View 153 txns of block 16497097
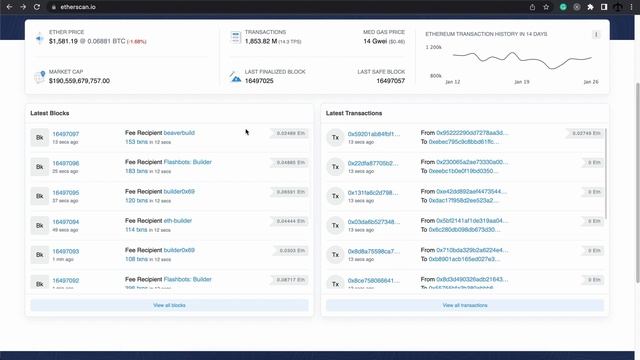 click(x=136, y=142)
